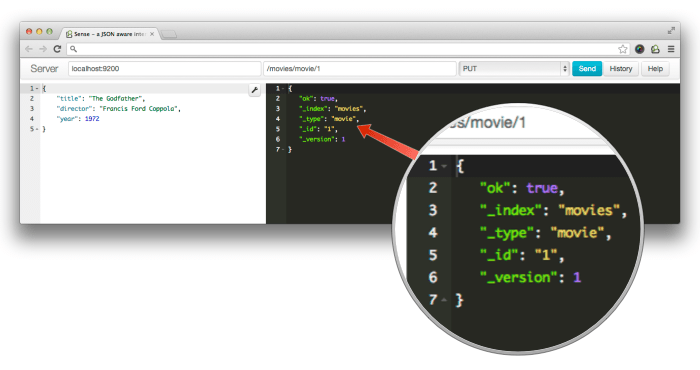
Task: Click the yellow minimize window button
Action: coord(39,31)
